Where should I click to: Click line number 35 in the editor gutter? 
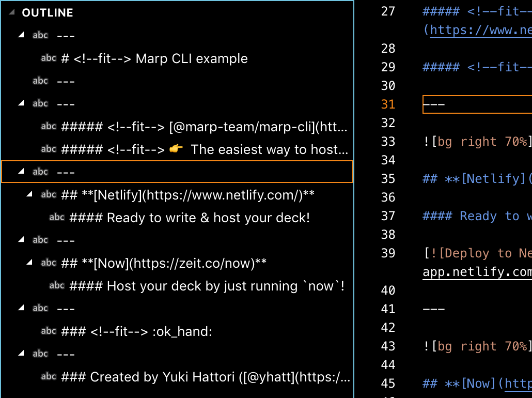(x=388, y=179)
